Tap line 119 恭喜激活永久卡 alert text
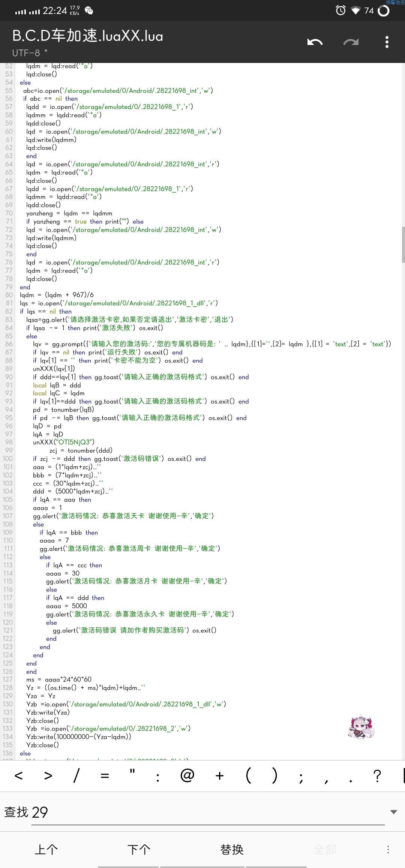The width and height of the screenshot is (405, 868). [x=140, y=614]
